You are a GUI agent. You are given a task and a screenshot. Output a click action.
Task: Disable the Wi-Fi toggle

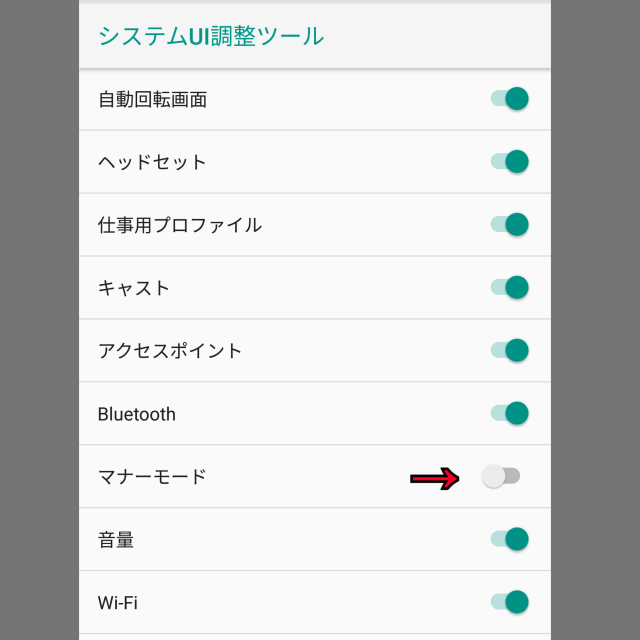click(509, 602)
